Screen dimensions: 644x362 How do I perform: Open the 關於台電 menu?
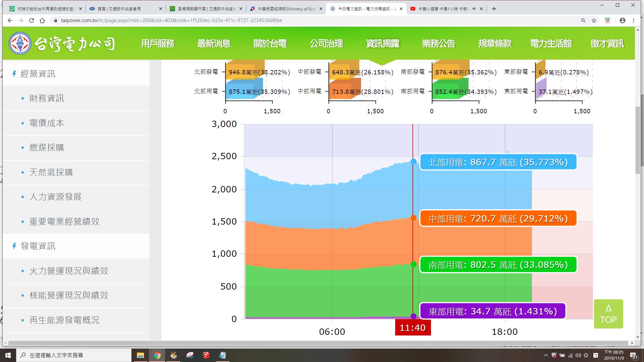270,44
